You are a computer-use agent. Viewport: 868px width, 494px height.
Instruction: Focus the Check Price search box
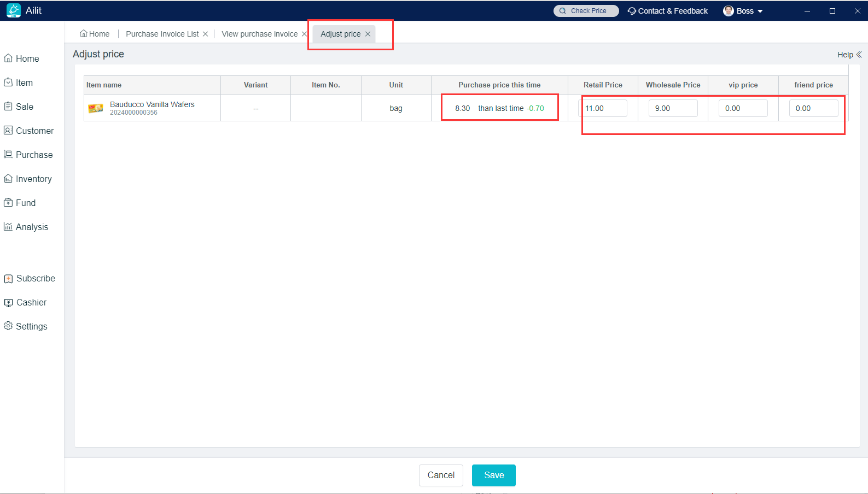coord(586,11)
